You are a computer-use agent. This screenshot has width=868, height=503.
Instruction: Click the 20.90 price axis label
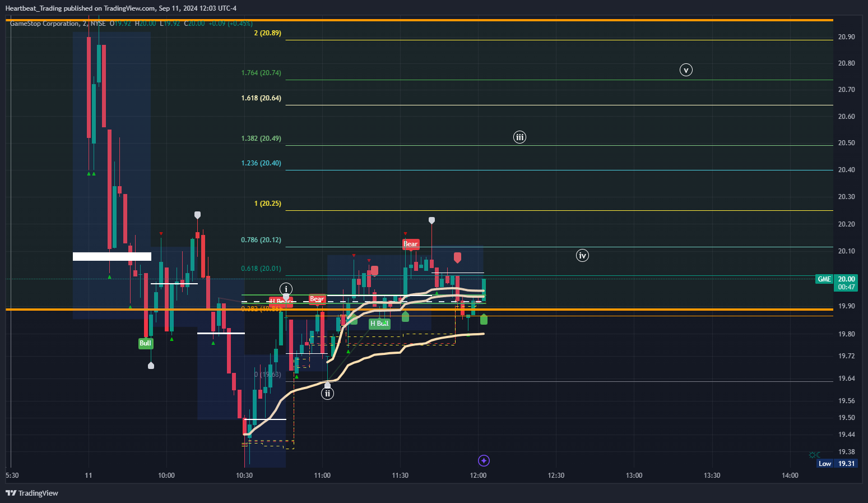tap(846, 37)
